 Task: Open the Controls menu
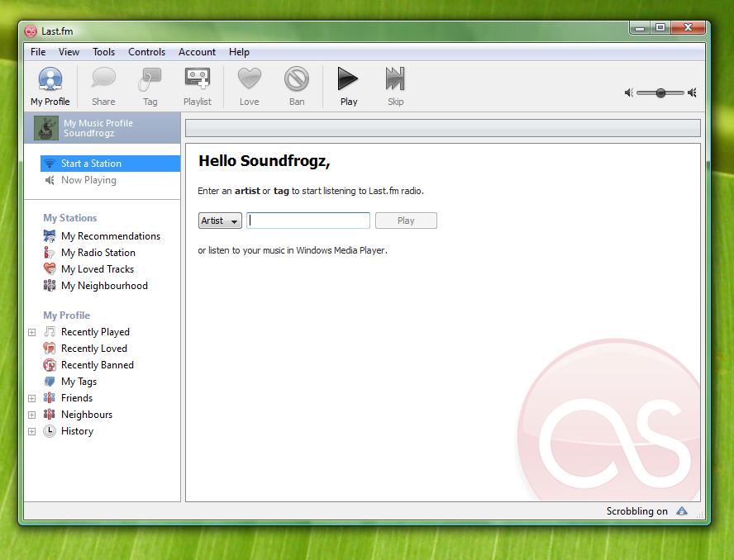146,52
